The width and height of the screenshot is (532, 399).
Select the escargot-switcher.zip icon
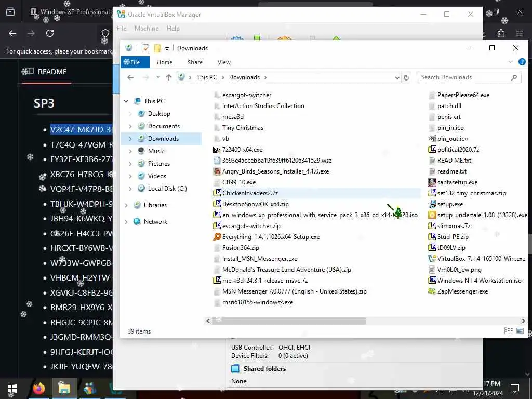coord(217,226)
